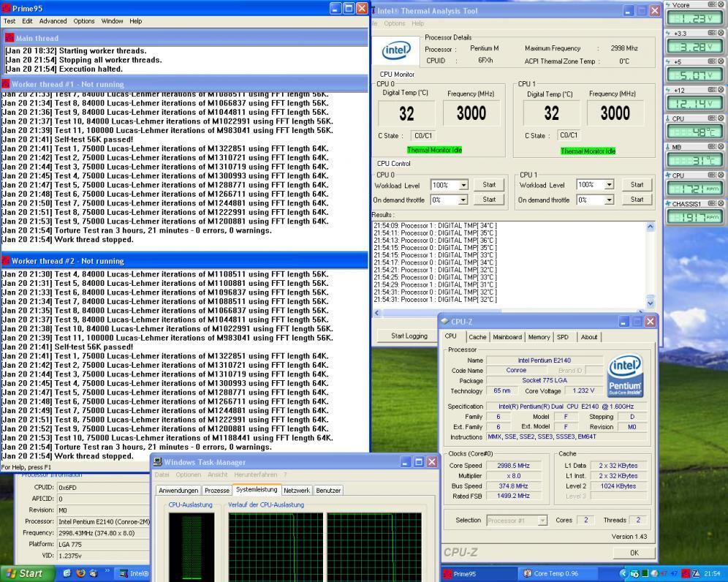Open Prime95 Options menu

pos(83,21)
